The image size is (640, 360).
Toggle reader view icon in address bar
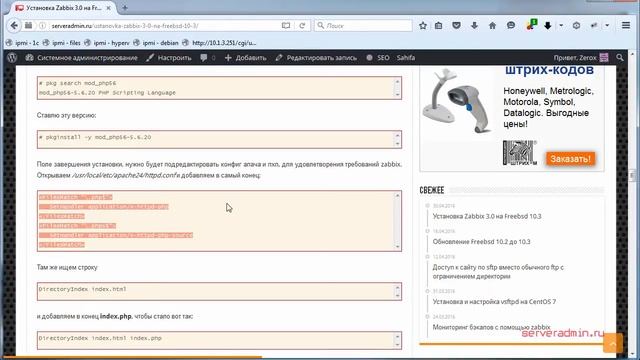(x=286, y=25)
